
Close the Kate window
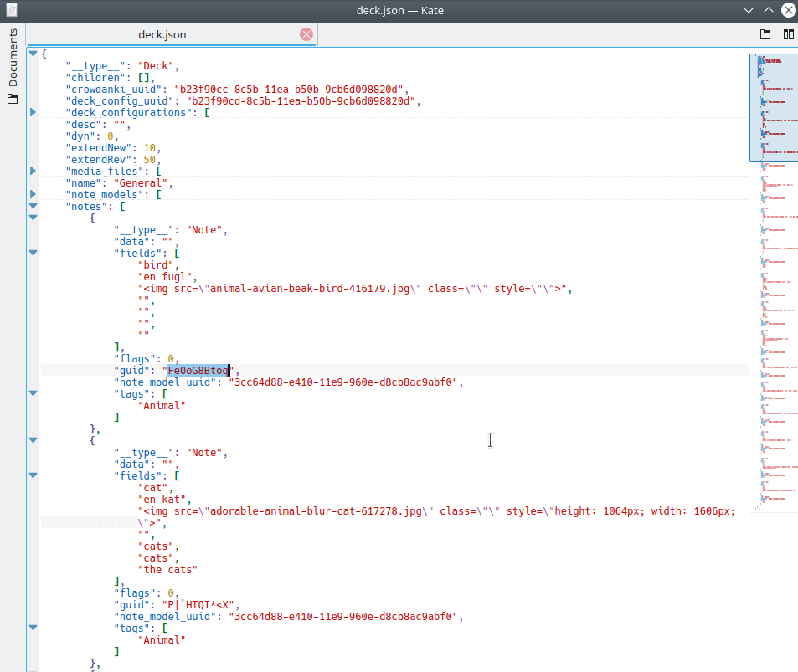point(788,10)
